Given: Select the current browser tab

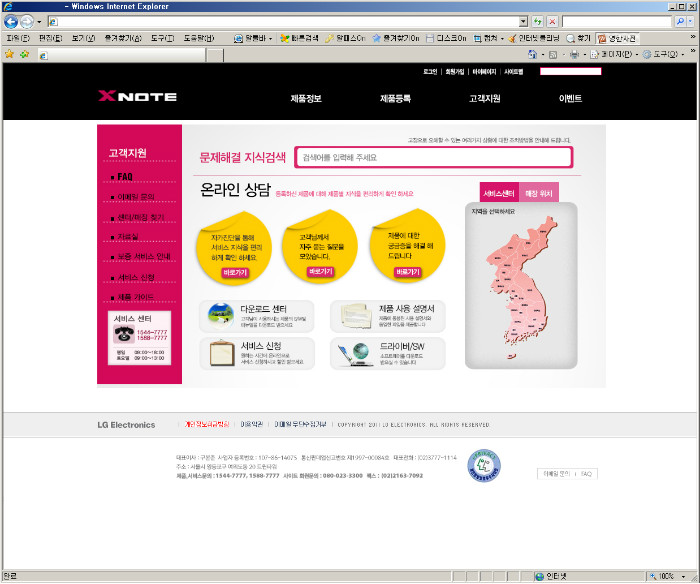Looking at the screenshot, I should point(121,55).
